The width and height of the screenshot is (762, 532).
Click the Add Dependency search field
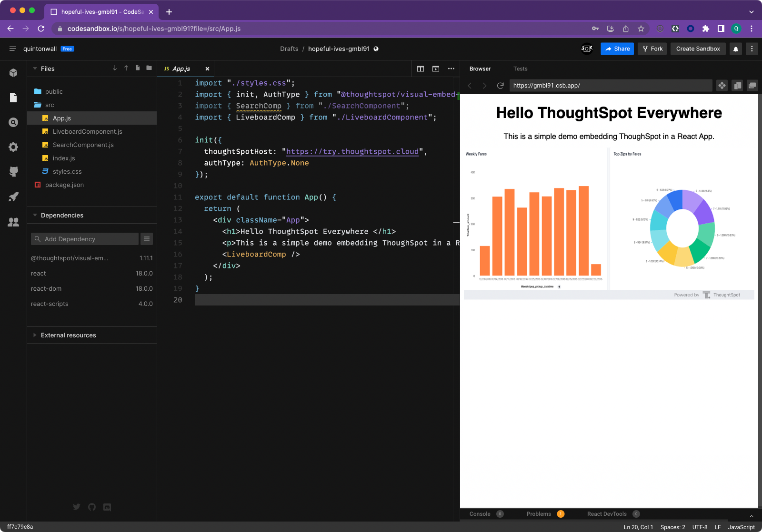tap(85, 239)
